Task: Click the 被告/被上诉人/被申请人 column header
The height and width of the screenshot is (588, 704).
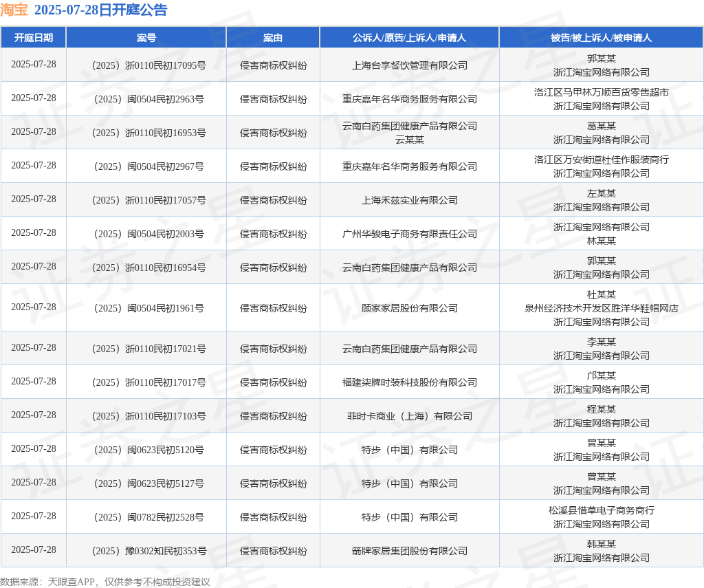Action: point(601,38)
